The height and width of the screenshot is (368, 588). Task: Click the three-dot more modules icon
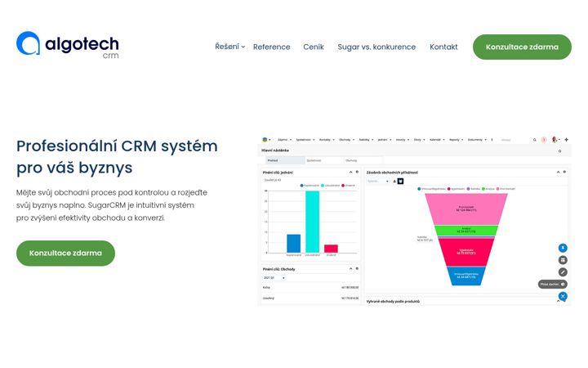(492, 140)
